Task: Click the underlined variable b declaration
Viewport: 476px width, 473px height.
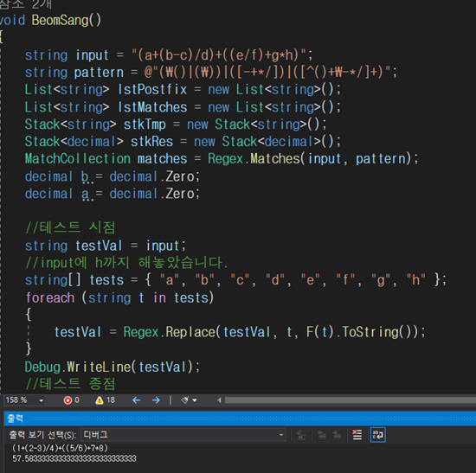Action: [x=85, y=176]
